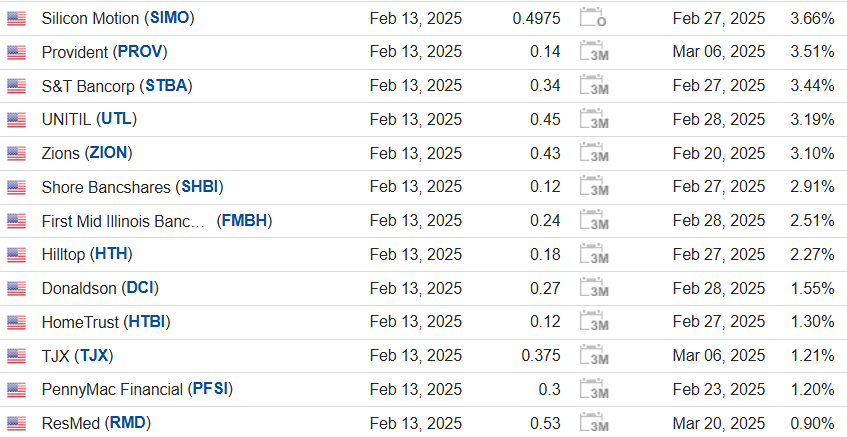Click the 3M calendar icon in UNITIL row

[x=594, y=120]
